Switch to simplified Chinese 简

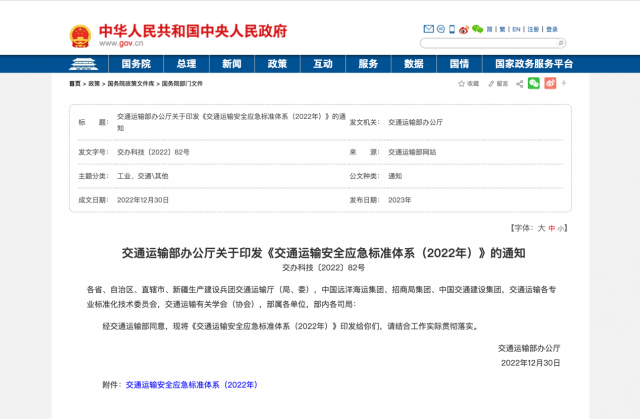[x=489, y=29]
